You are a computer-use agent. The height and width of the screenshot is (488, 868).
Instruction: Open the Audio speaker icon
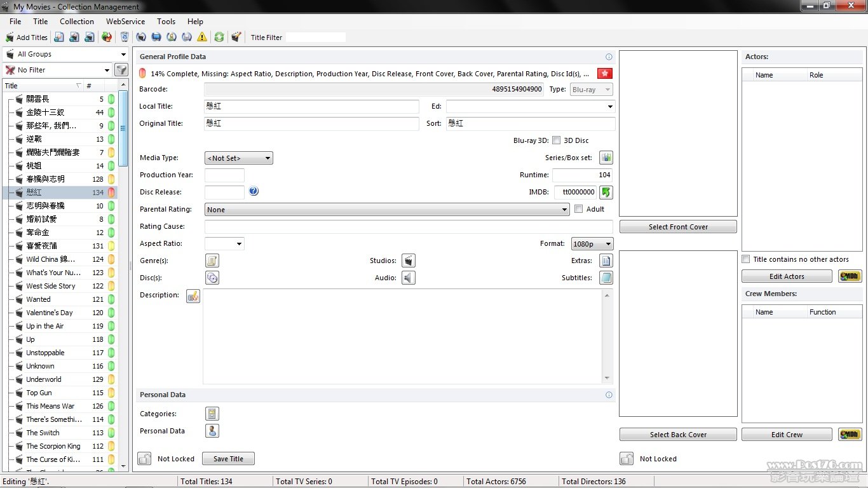pyautogui.click(x=409, y=278)
